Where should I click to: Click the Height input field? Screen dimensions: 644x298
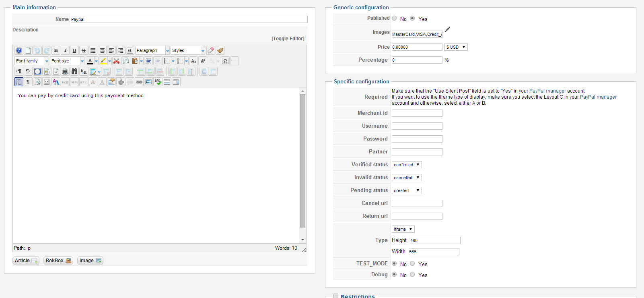pyautogui.click(x=435, y=240)
